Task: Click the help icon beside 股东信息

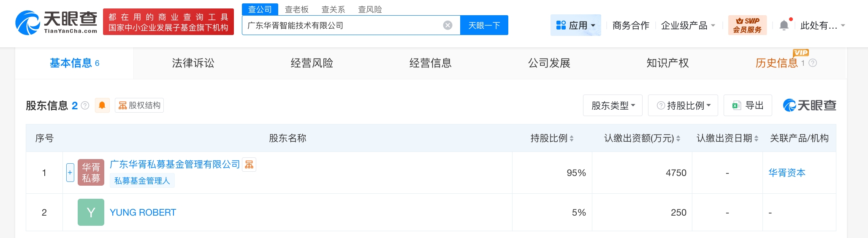Action: coord(85,105)
